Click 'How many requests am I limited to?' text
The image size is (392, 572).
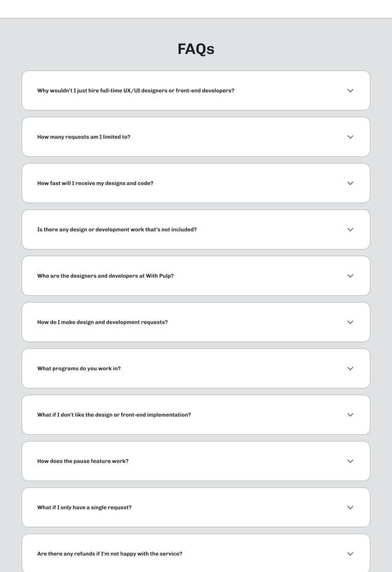point(84,137)
